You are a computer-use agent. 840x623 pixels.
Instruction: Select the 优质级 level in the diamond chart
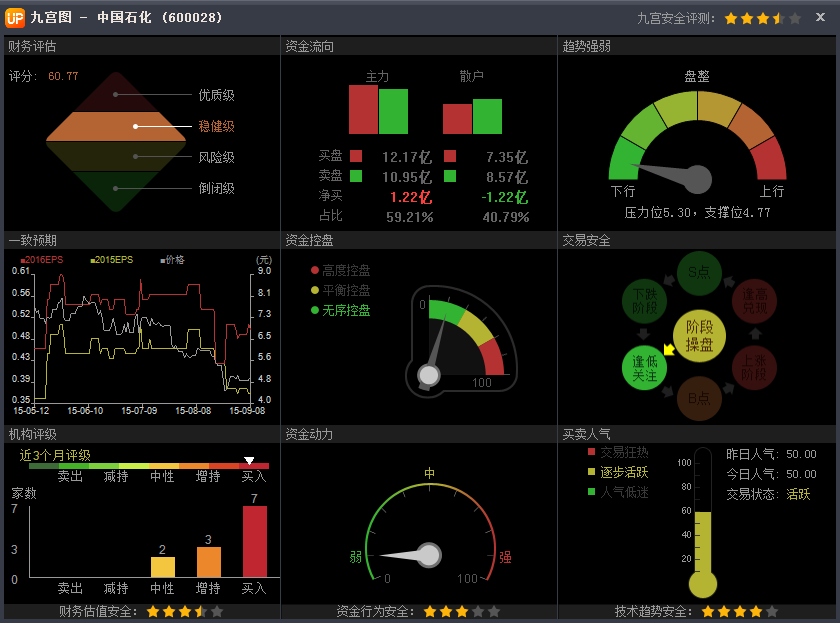(x=216, y=95)
